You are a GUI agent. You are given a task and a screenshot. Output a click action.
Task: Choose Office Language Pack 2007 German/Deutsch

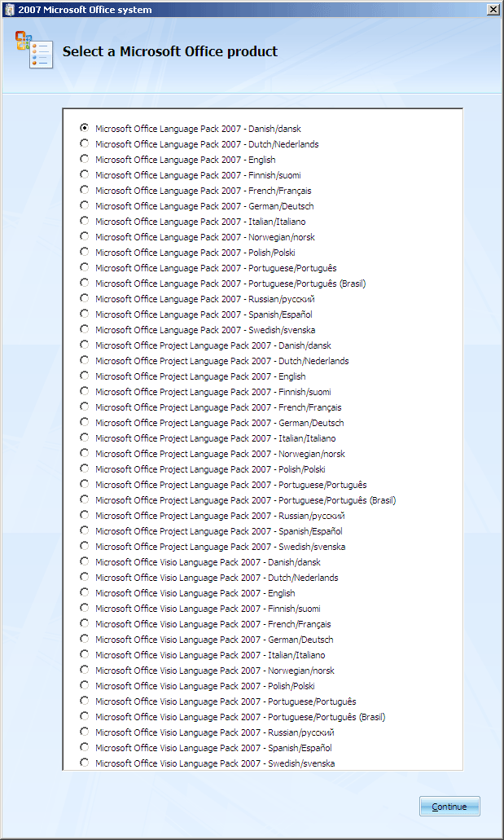pyautogui.click(x=84, y=205)
